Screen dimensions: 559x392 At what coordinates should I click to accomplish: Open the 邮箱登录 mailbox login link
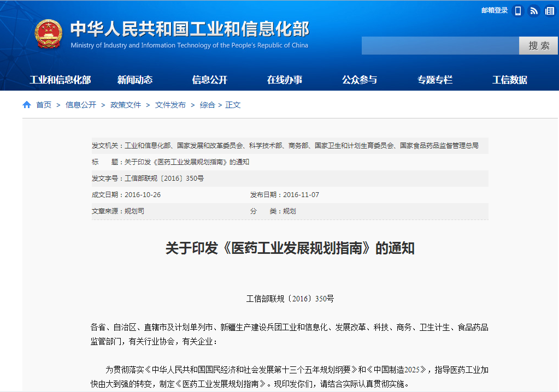(x=494, y=10)
